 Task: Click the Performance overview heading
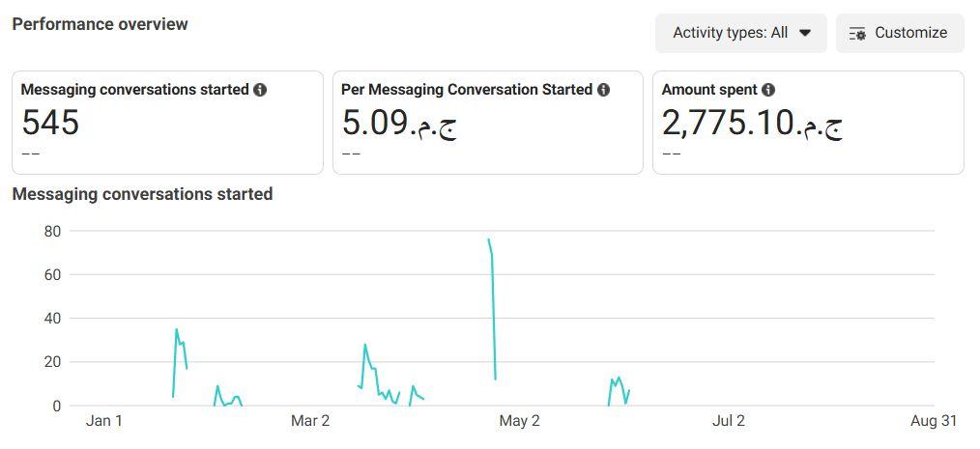coord(100,24)
